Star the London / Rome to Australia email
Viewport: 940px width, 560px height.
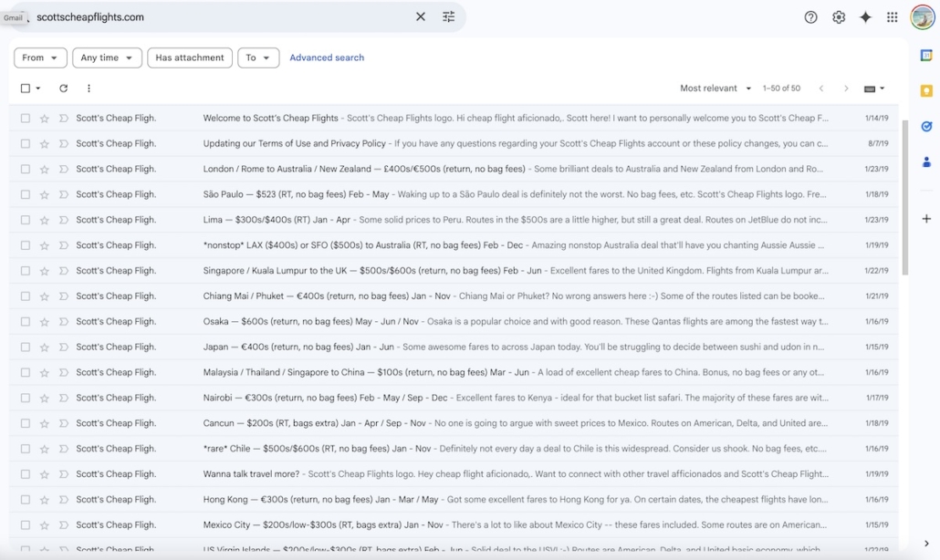(45, 170)
